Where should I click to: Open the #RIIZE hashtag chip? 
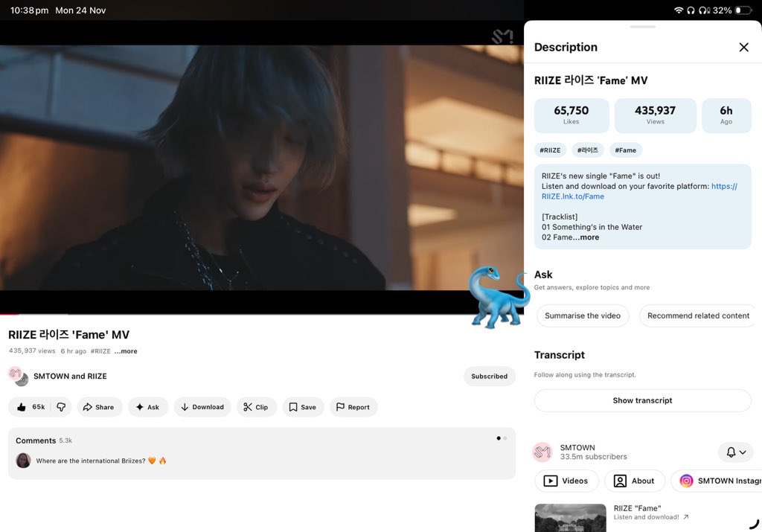click(550, 150)
